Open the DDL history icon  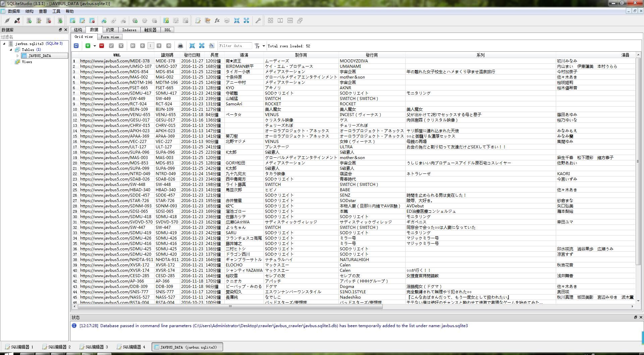pos(208,20)
